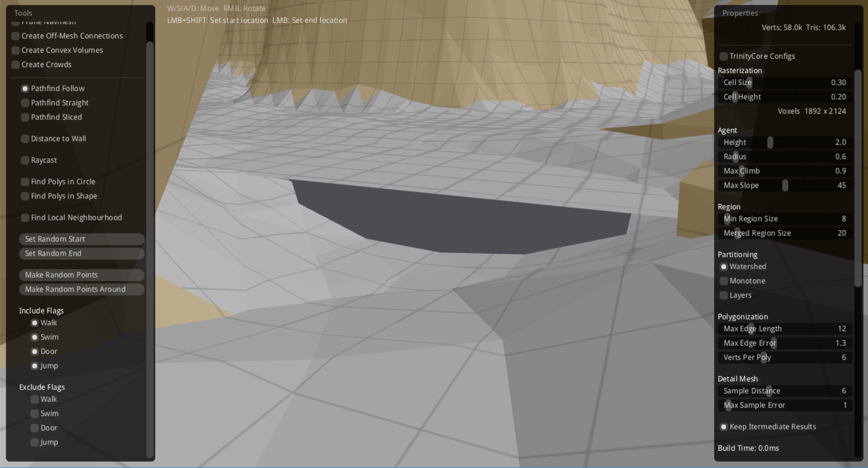Adjust the Agent Radius slider

785,157
